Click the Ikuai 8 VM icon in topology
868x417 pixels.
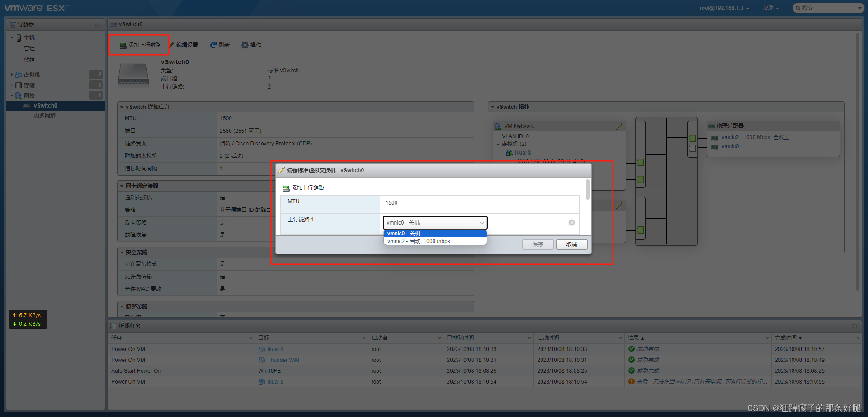509,153
